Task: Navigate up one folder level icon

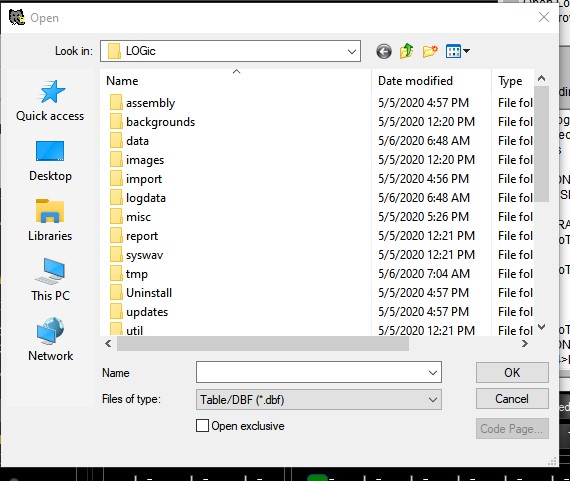Action: pos(406,51)
